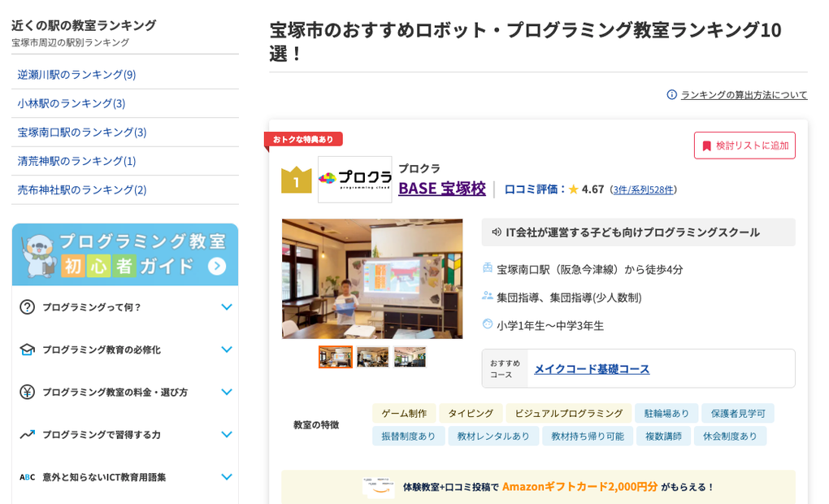Open 宝塚南口駅のランキング(3) link

82,133
